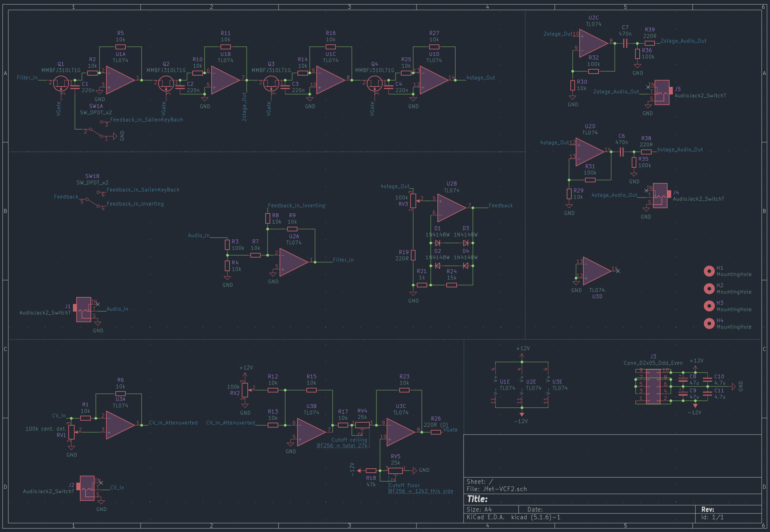Select the RV1 100k potentiometer symbol
This screenshot has height=532, width=770.
[x=71, y=432]
